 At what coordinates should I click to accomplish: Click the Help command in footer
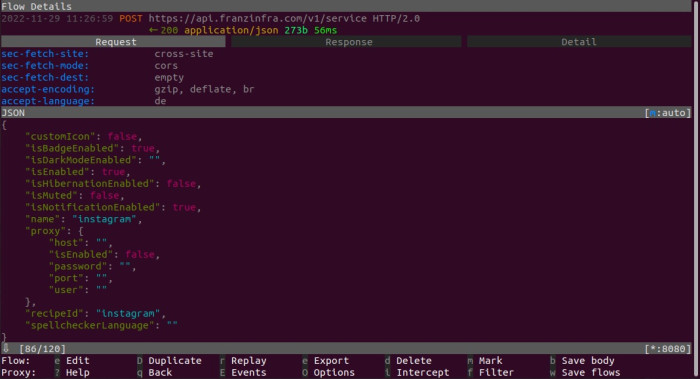78,372
